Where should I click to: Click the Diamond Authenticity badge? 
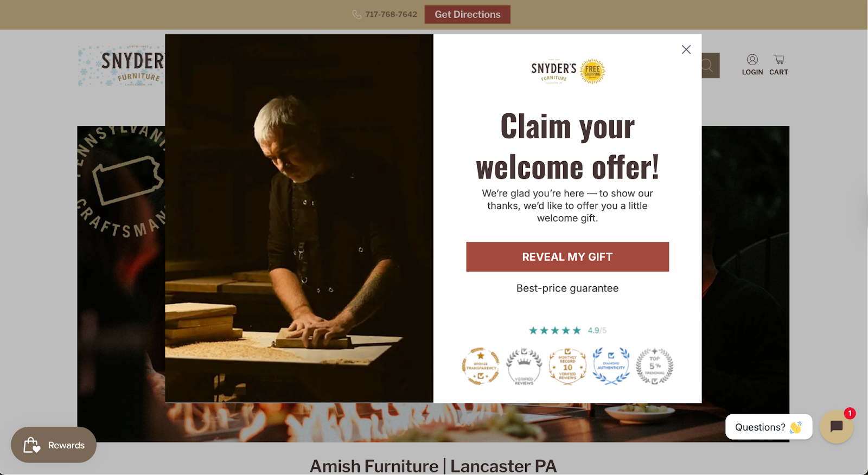pos(611,366)
